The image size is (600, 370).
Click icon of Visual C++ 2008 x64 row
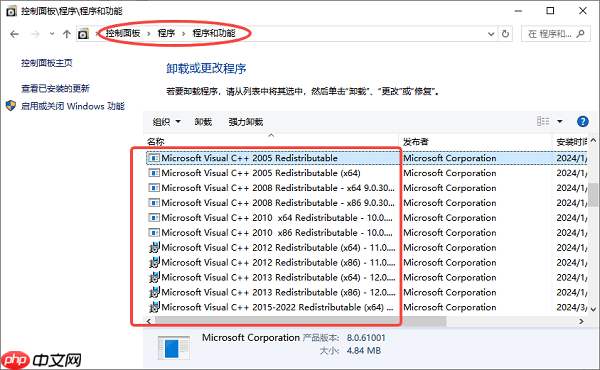pyautogui.click(x=154, y=188)
